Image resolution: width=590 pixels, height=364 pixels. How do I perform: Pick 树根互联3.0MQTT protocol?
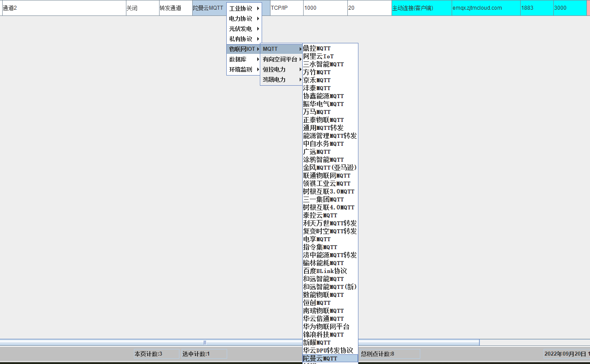pos(330,192)
